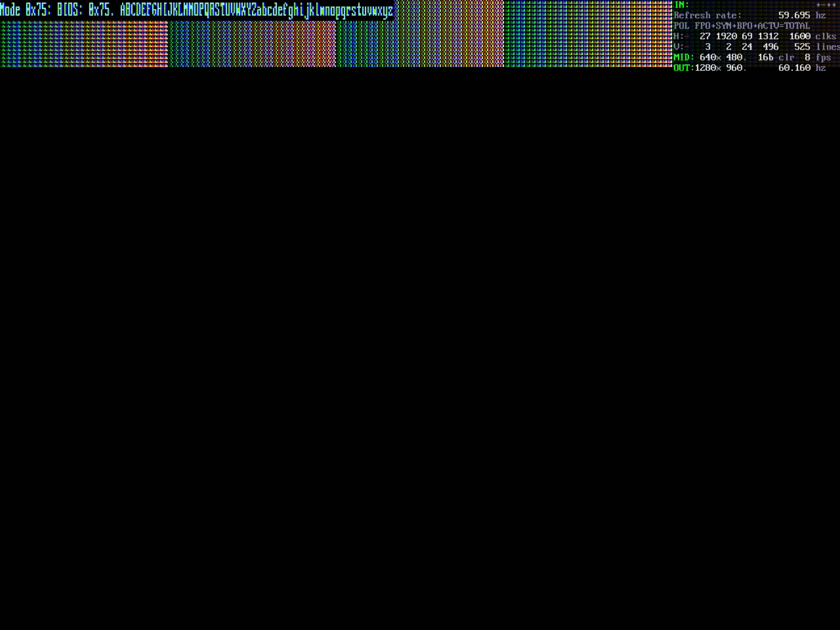Viewport: 840px width, 630px height.
Task: Click the "Refresh rate:" text
Action: click(707, 15)
